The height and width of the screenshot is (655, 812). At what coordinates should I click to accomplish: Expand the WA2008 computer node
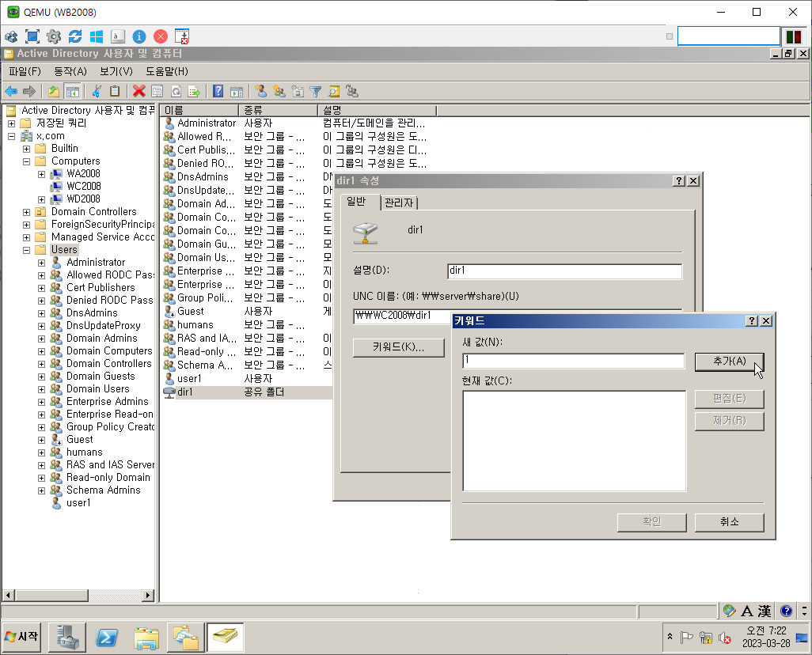[x=41, y=175]
